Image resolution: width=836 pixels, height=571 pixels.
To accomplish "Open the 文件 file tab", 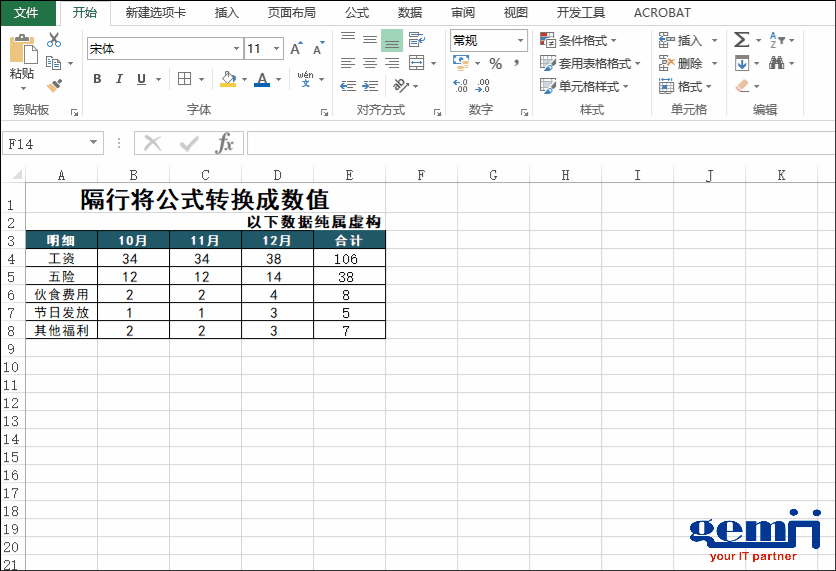I will coord(26,12).
